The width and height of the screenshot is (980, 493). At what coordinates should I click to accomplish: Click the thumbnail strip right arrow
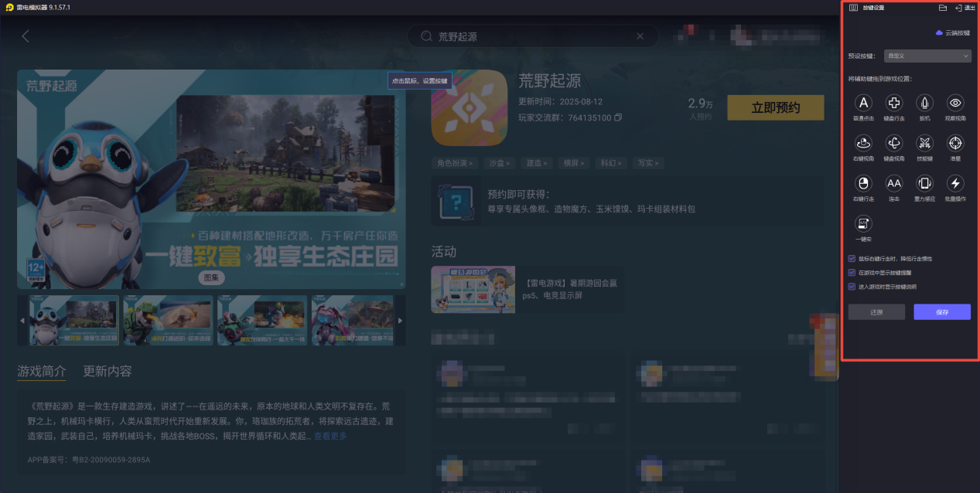click(x=400, y=321)
